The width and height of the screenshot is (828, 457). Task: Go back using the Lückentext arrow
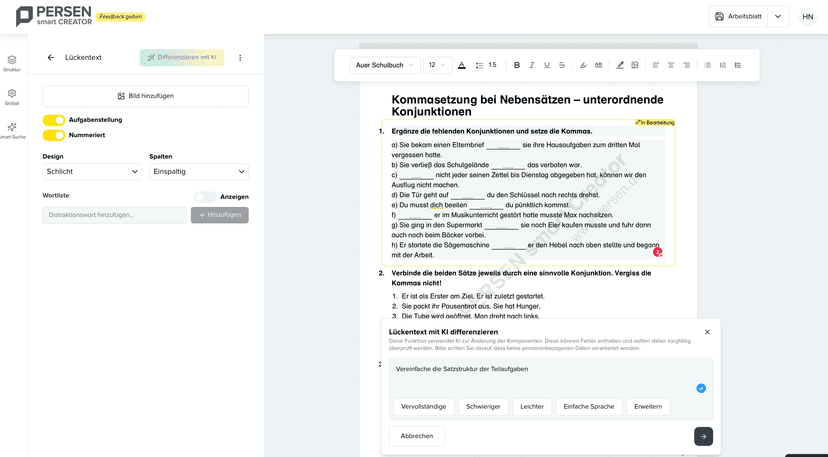point(51,58)
